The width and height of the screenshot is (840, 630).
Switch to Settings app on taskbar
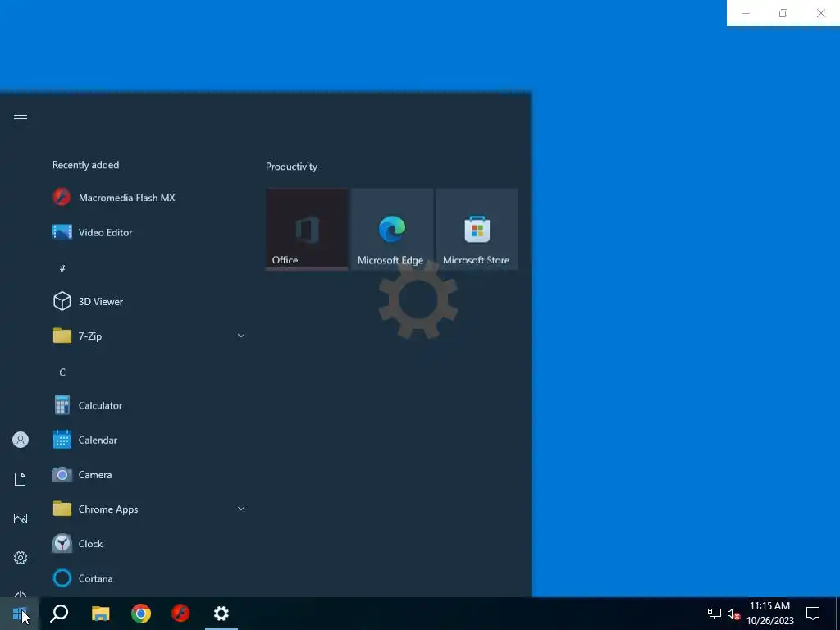tap(221, 614)
